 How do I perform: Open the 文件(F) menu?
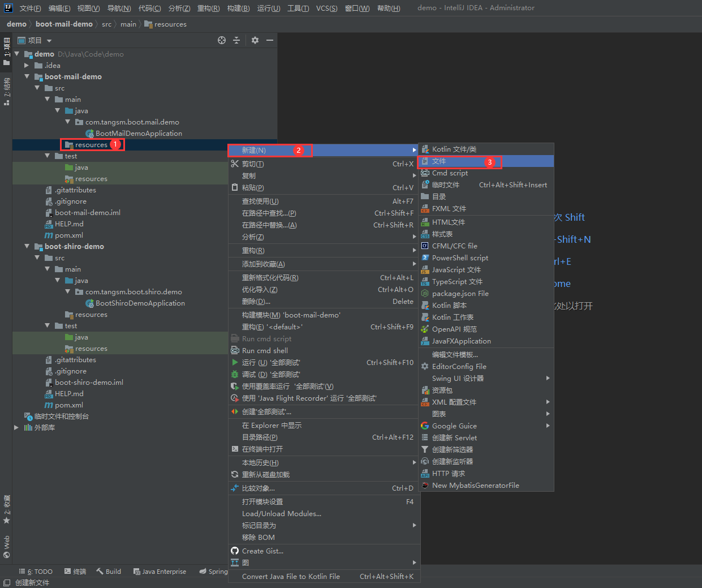click(30, 8)
